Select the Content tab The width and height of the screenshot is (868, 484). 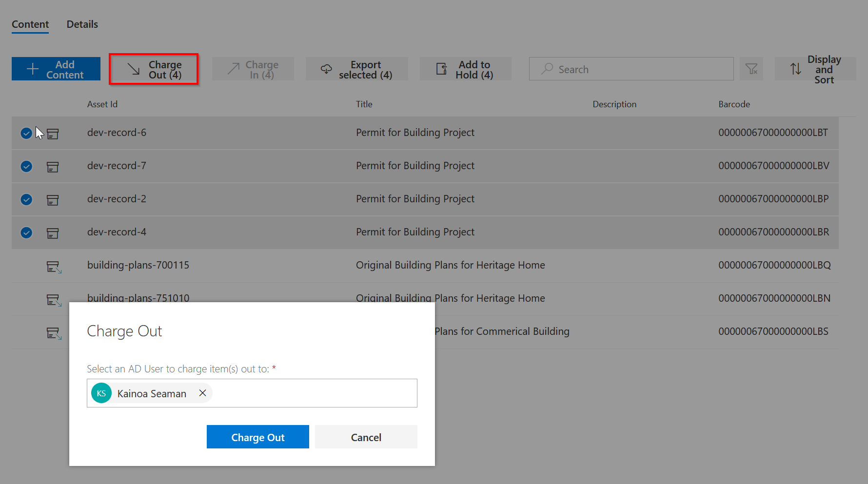point(30,24)
